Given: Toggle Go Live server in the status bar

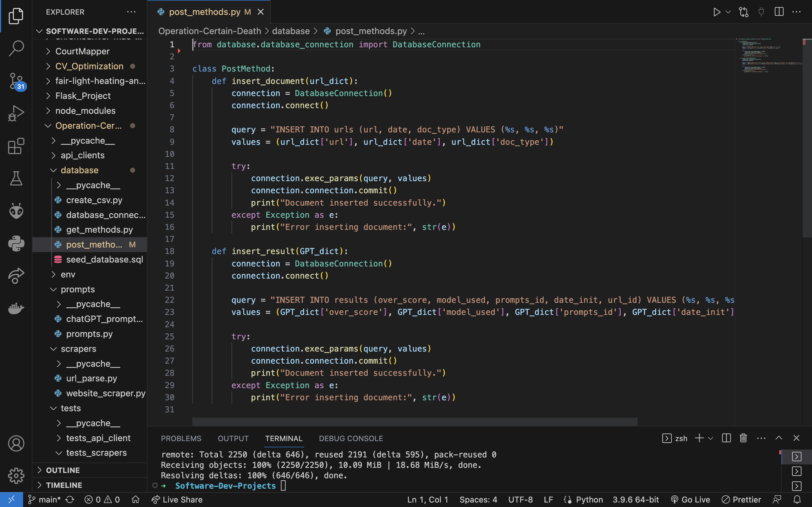Looking at the screenshot, I should point(690,500).
